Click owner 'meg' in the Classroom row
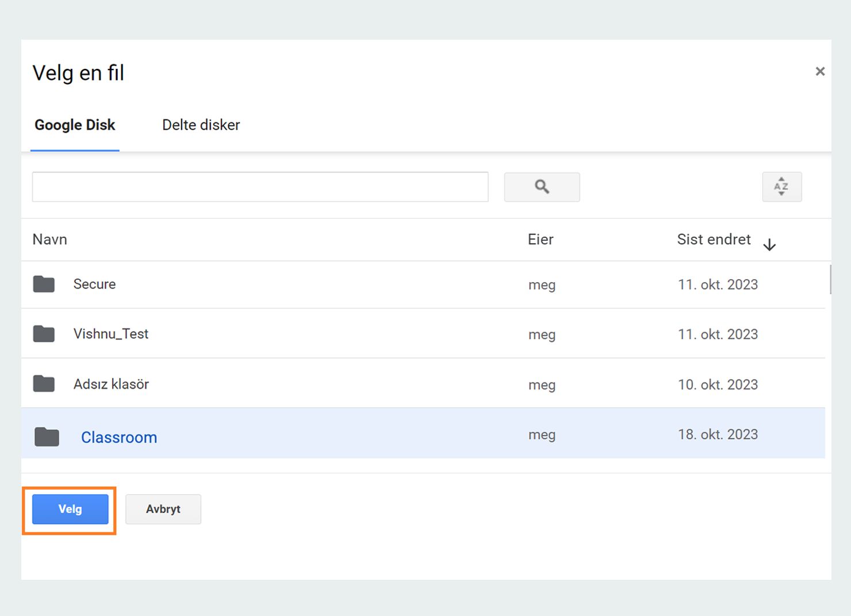This screenshot has height=616, width=851. pyautogui.click(x=542, y=435)
